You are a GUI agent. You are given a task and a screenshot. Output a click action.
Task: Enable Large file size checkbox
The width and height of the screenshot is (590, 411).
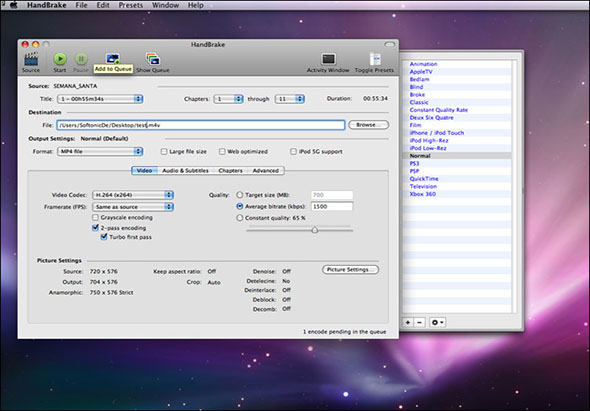164,151
